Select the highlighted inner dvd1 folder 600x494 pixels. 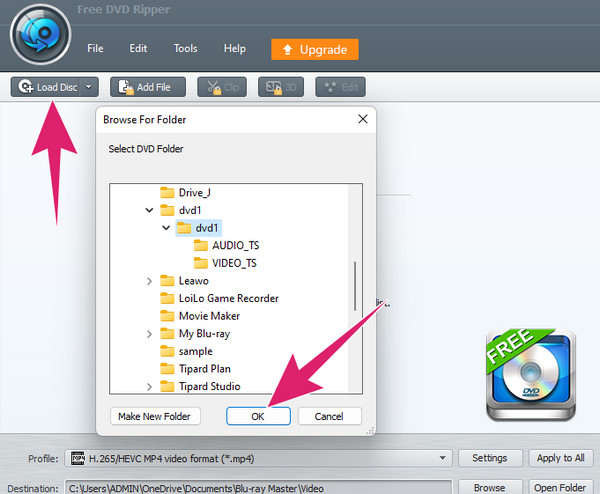(x=199, y=228)
